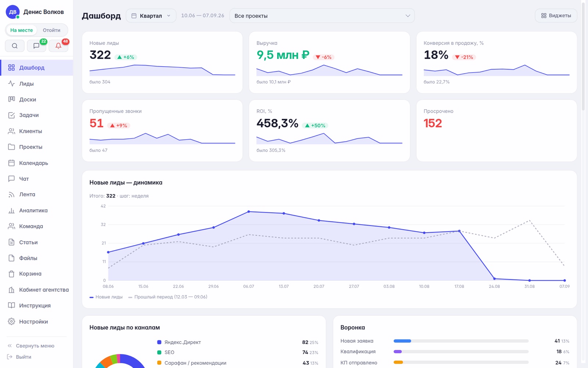Click the Новые лиды по каналам heading
Image resolution: width=588 pixels, height=368 pixels.
[x=125, y=328]
